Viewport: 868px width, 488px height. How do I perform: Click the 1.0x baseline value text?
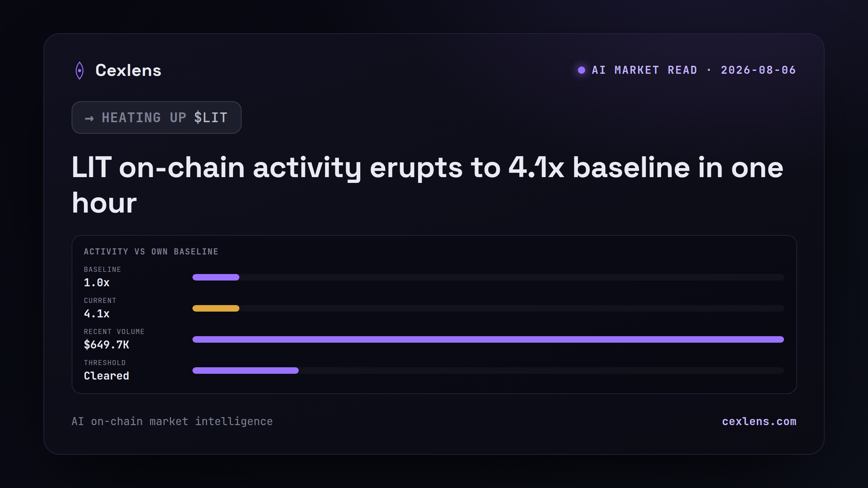pyautogui.click(x=97, y=283)
